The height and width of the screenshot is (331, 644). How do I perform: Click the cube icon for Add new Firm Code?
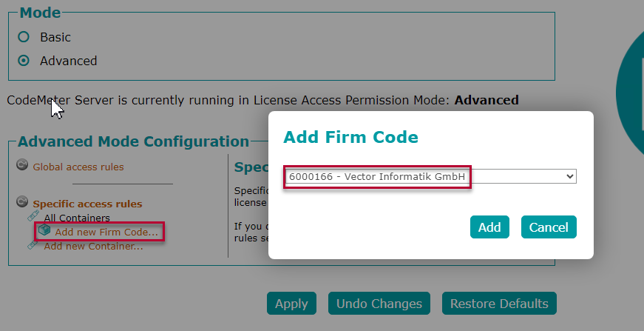click(44, 231)
